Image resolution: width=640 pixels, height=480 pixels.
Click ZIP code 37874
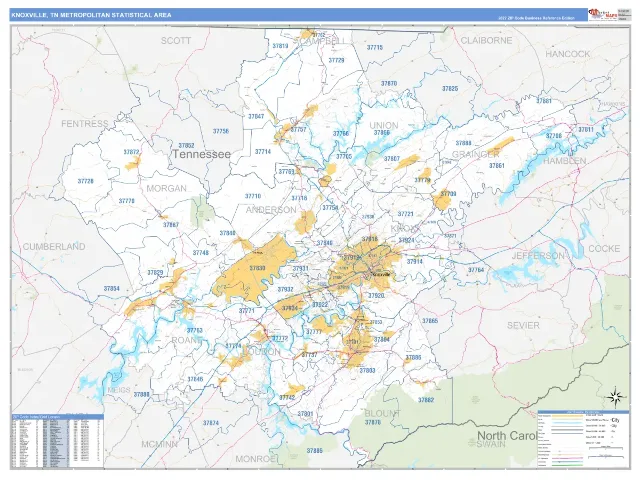click(x=211, y=423)
